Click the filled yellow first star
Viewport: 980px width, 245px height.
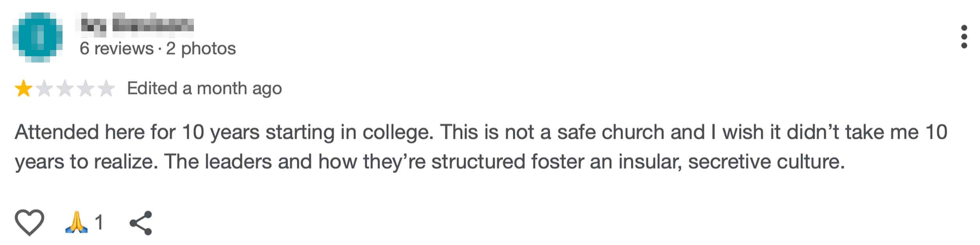(x=23, y=89)
